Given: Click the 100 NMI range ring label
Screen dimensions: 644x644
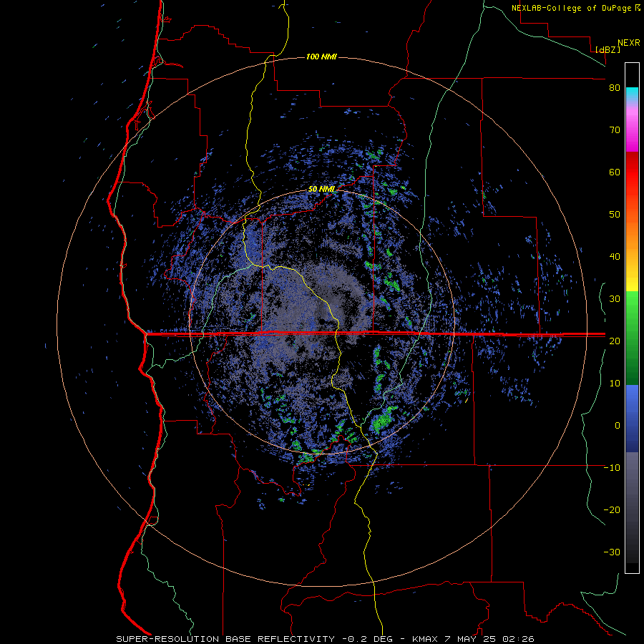Looking at the screenshot, I should [321, 57].
